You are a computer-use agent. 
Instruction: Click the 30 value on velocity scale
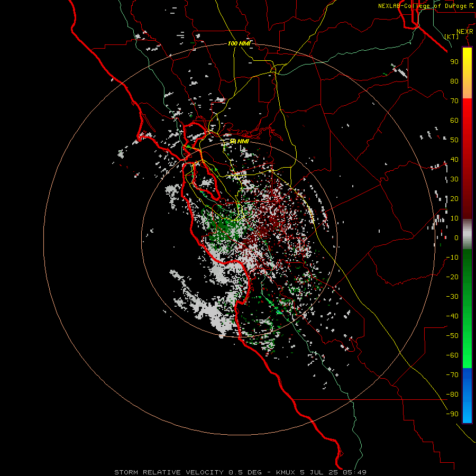(x=454, y=179)
